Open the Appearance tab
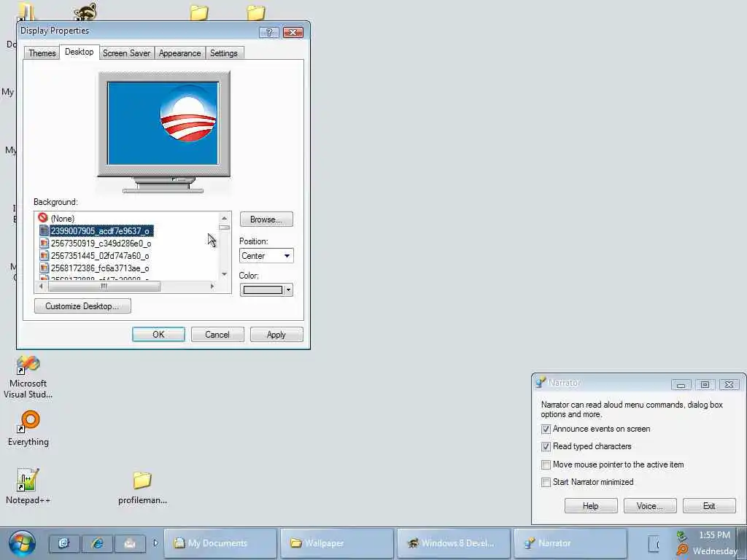747x560 pixels. click(x=179, y=52)
